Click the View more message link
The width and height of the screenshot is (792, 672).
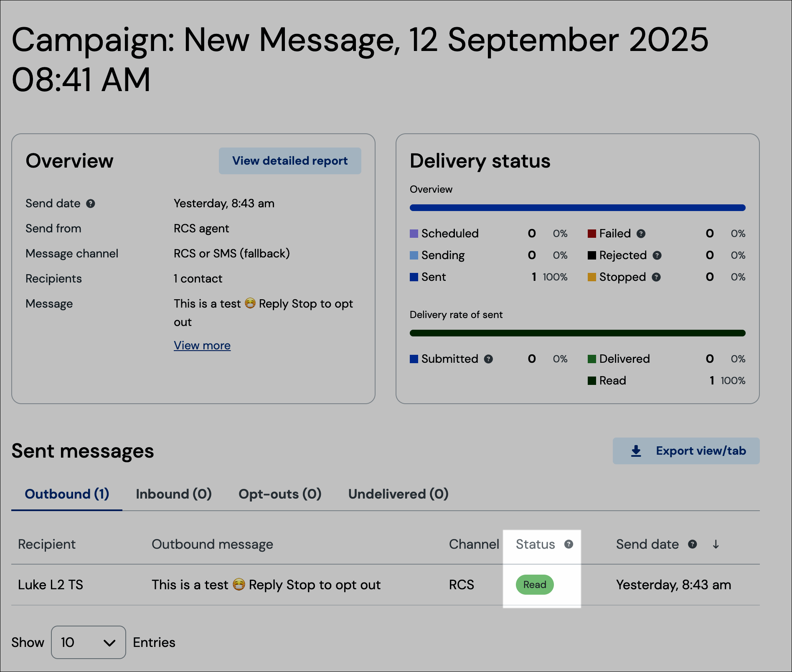202,346
